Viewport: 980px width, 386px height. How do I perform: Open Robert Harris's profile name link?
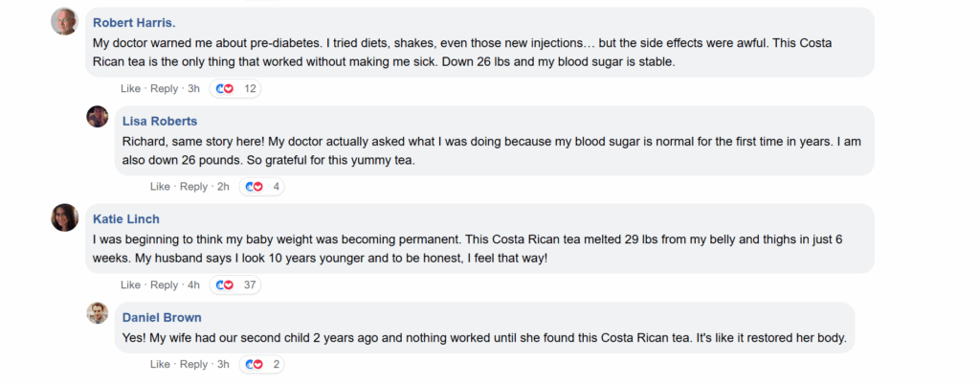click(x=134, y=22)
